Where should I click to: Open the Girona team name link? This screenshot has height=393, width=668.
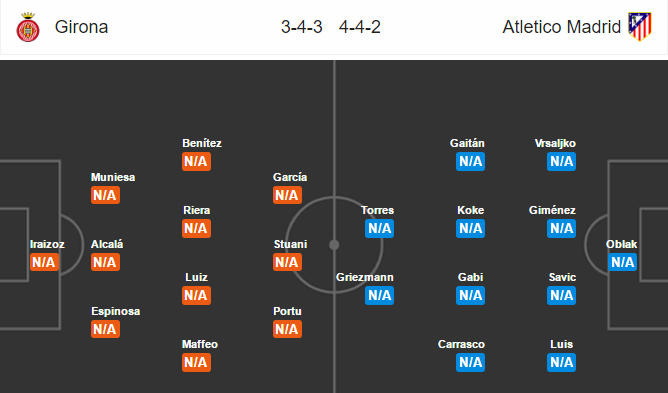(81, 27)
